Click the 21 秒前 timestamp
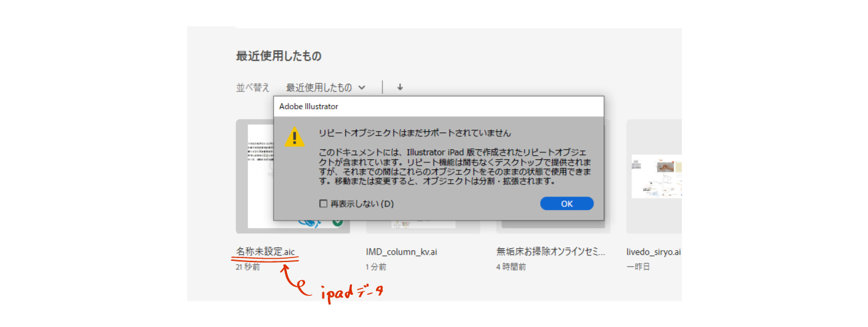Viewport: 868px width, 327px height. point(248,267)
